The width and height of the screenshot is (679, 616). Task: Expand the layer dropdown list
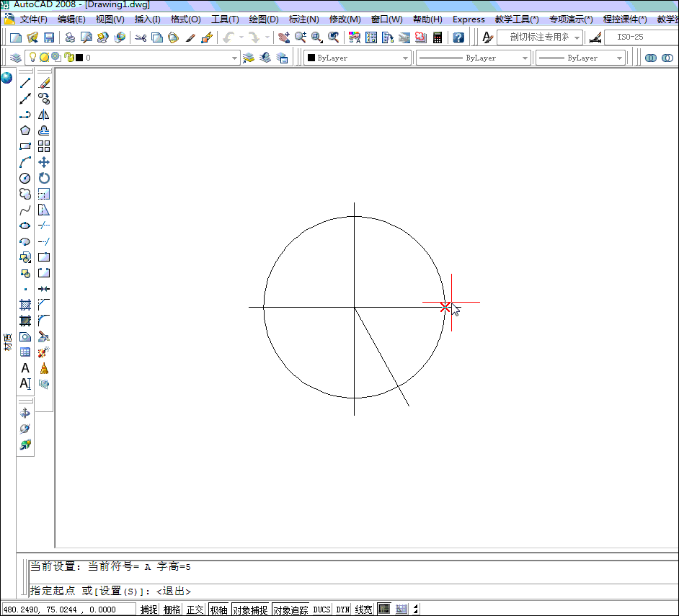pos(234,58)
